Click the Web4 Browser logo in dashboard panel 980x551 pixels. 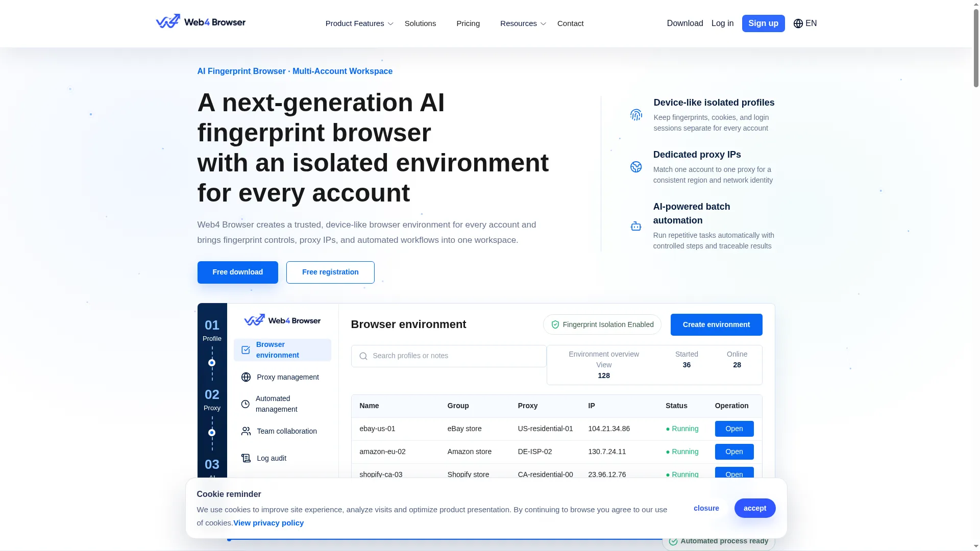(x=282, y=320)
